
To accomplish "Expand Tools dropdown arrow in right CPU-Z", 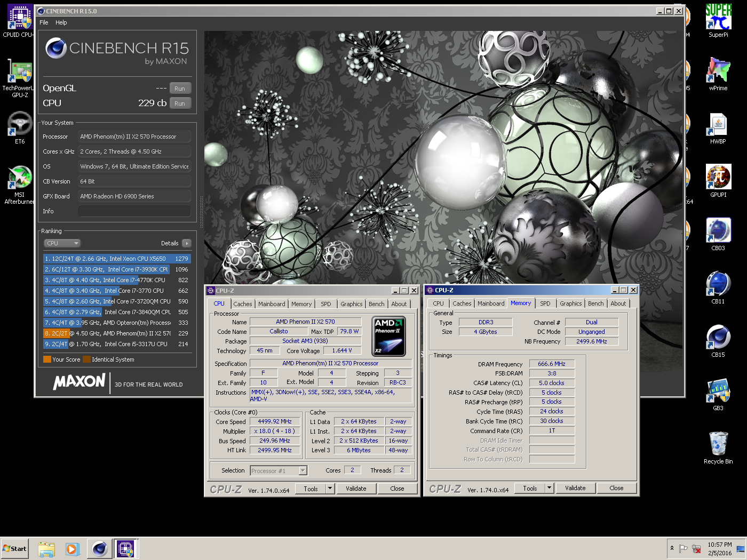I will tap(550, 488).
